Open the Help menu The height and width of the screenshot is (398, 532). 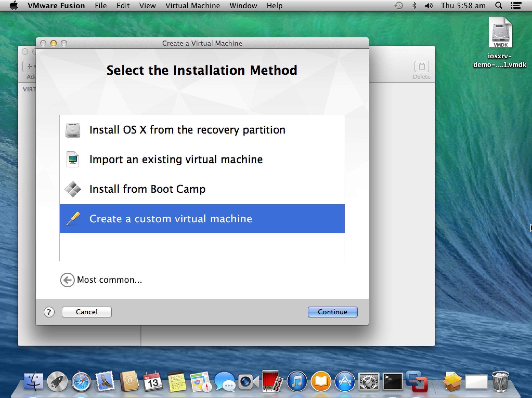[x=275, y=5]
